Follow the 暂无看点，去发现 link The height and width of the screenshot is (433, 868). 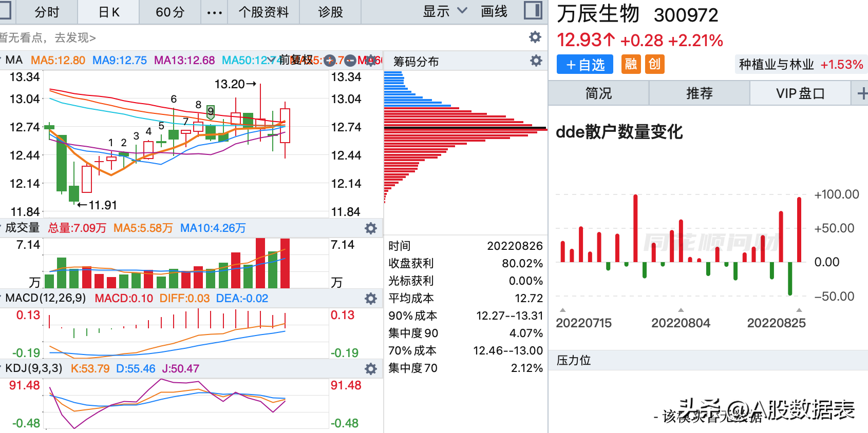pos(47,37)
